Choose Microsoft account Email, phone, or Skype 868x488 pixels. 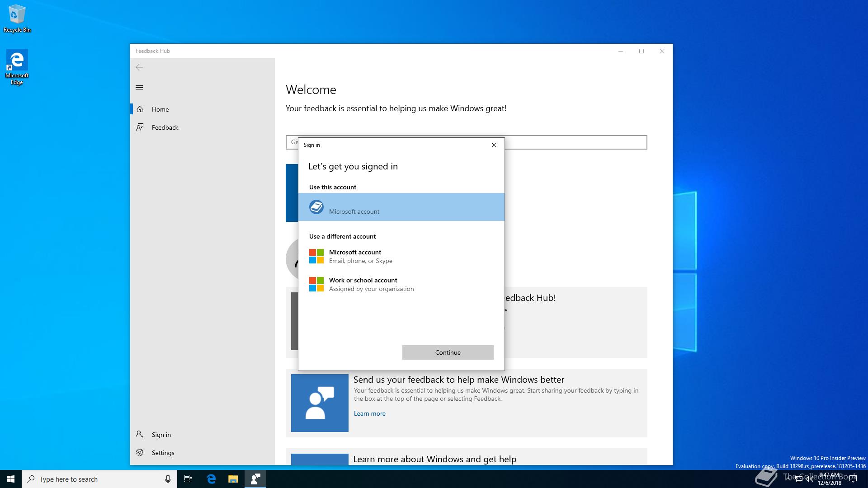[x=401, y=256]
